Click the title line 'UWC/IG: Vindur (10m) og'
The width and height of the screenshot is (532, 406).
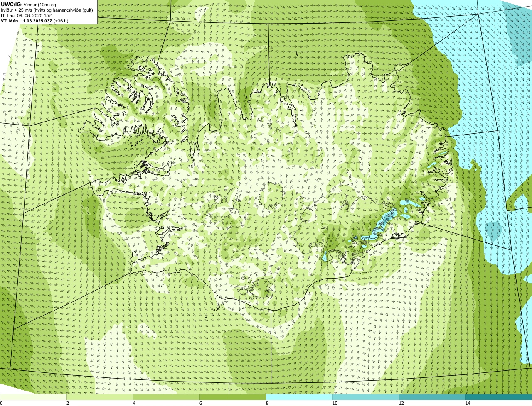tap(29, 4)
